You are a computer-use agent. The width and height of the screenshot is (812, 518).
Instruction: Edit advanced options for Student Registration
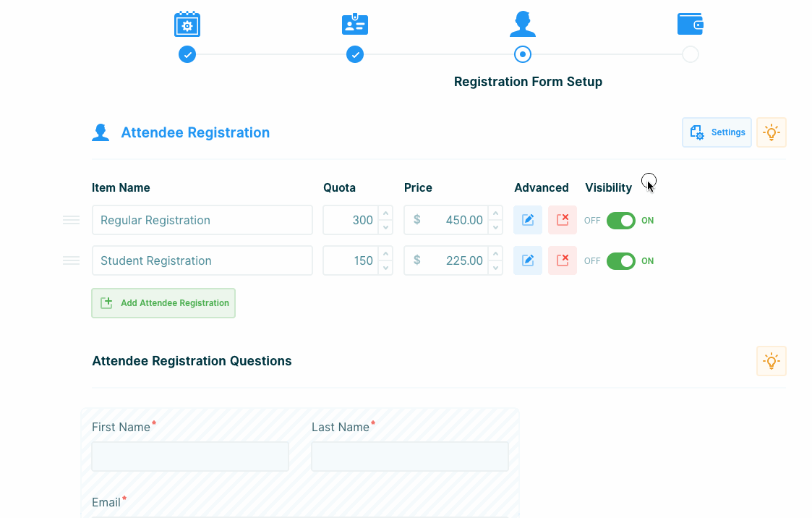point(528,260)
